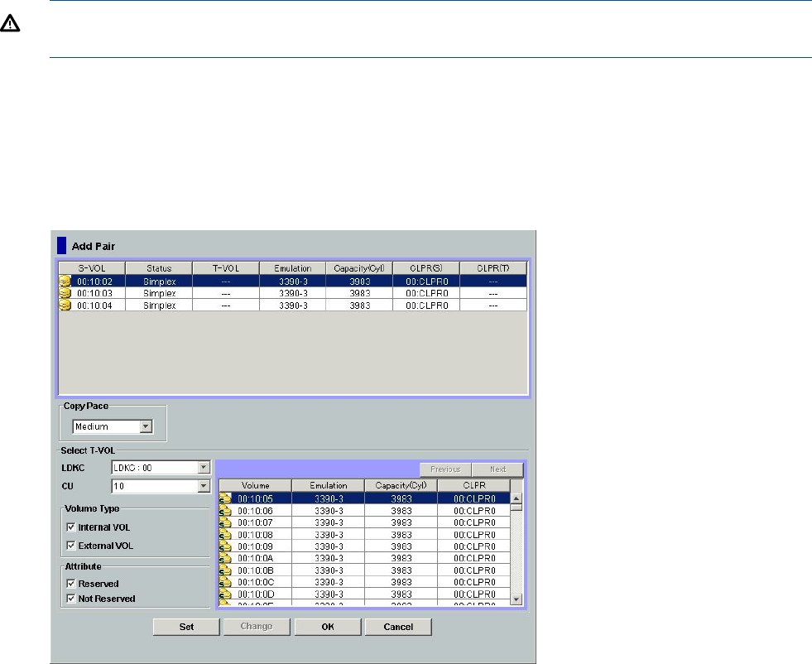Image resolution: width=812 pixels, height=664 pixels.
Task: Click the icon of volume 00:10:0B
Action: [225, 570]
